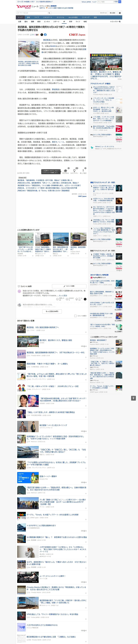Open the 地域 category tab
This screenshot has height=644, width=138.
coord(85,21)
